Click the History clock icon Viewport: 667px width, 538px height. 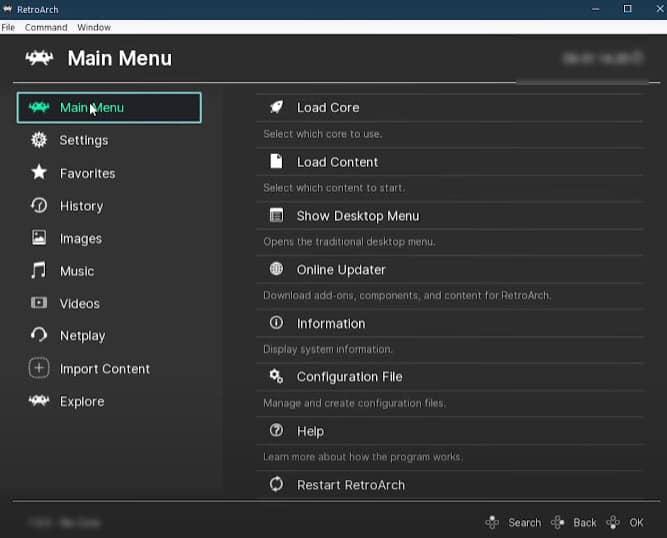pos(39,205)
